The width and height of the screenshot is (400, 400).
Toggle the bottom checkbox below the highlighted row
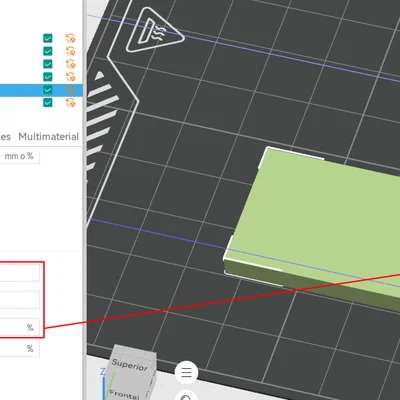click(x=48, y=102)
